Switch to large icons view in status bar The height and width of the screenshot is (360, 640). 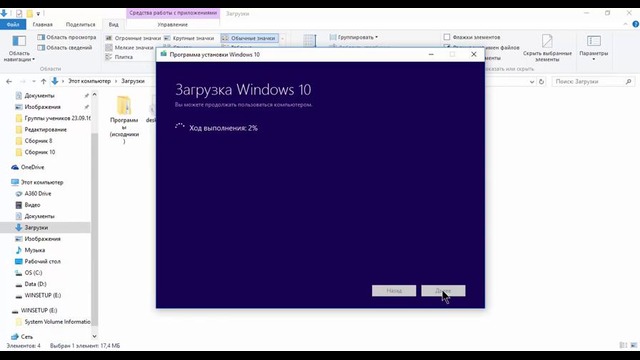(x=633, y=345)
